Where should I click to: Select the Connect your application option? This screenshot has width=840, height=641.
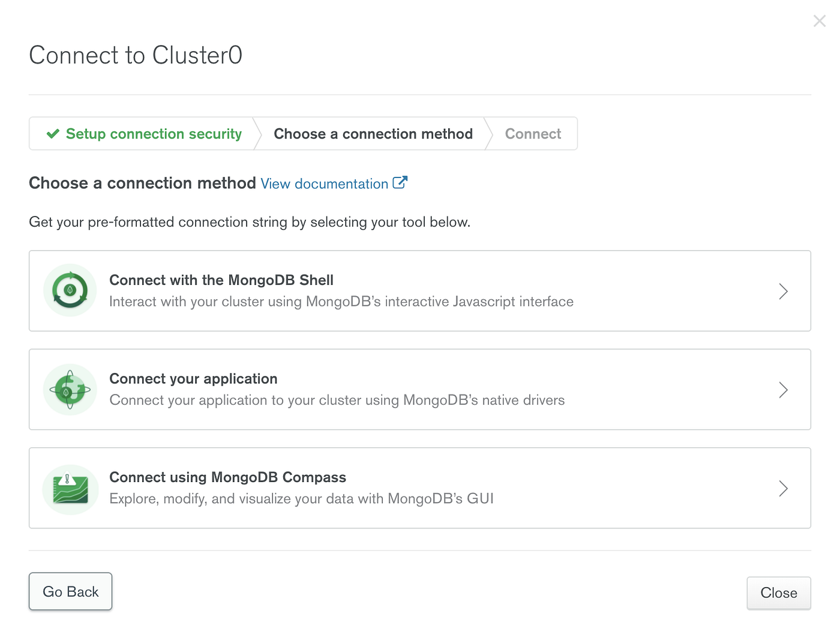419,389
